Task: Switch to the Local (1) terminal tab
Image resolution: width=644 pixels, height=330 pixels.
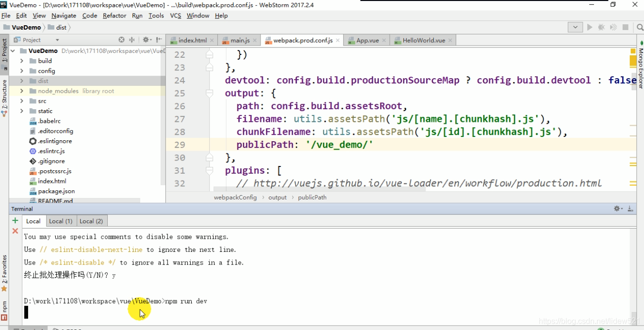Action: (61, 221)
